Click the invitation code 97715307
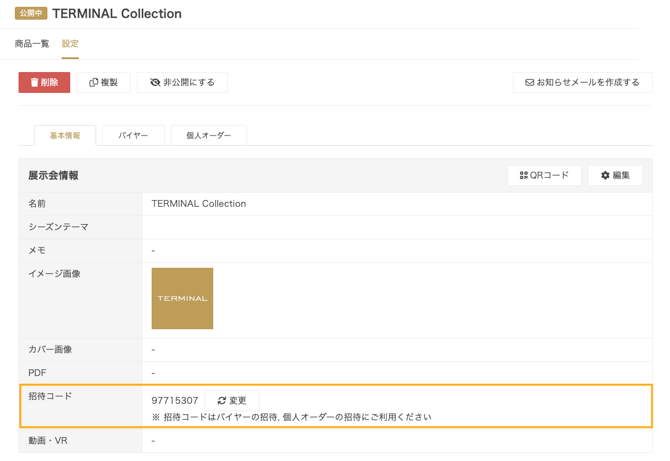This screenshot has height=461, width=670. (x=175, y=400)
